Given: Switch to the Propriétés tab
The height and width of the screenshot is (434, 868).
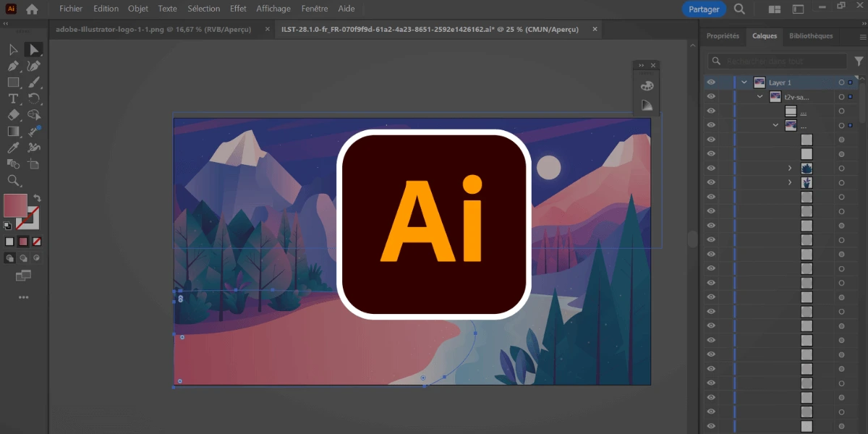Looking at the screenshot, I should click(723, 35).
